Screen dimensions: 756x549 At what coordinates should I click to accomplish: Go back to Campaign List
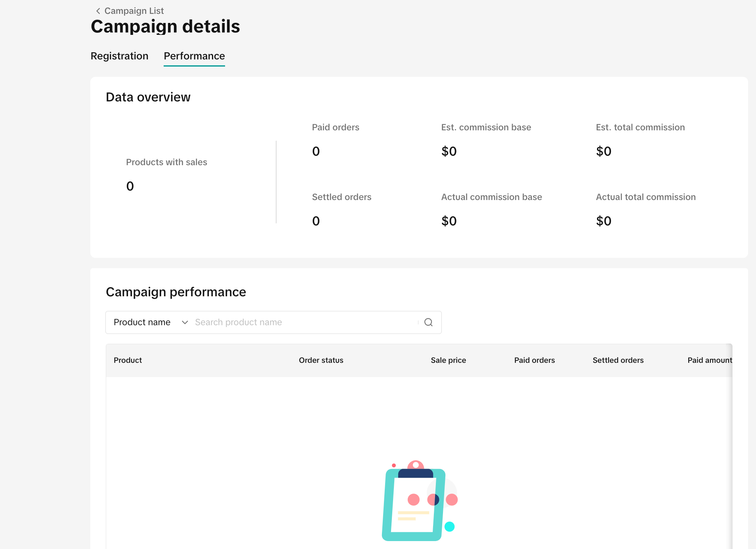[x=134, y=11]
